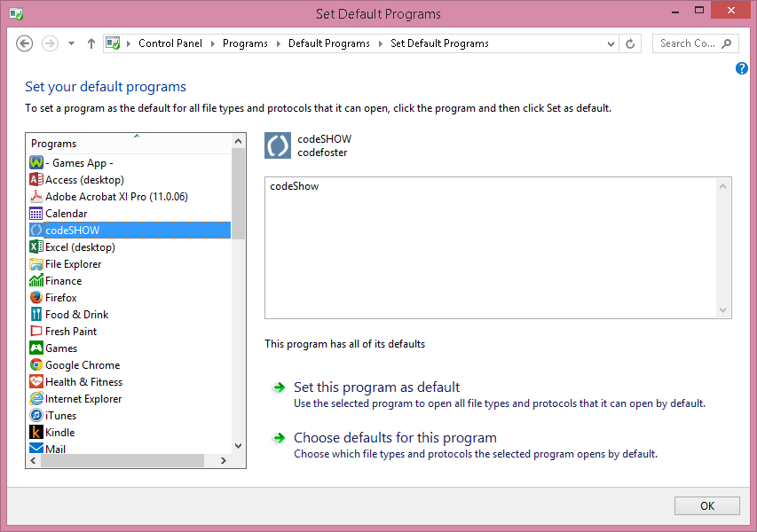Click the Calendar app icon
757x532 pixels.
click(36, 213)
